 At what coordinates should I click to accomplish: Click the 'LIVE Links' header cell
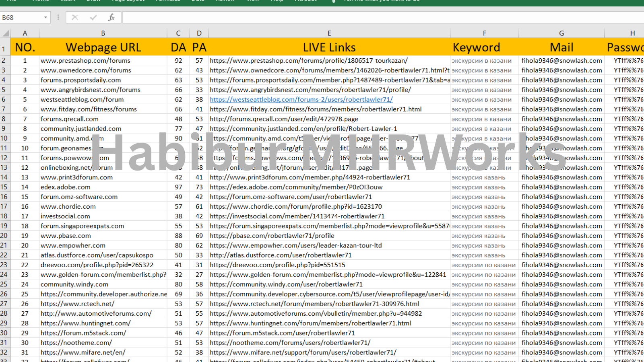(329, 47)
